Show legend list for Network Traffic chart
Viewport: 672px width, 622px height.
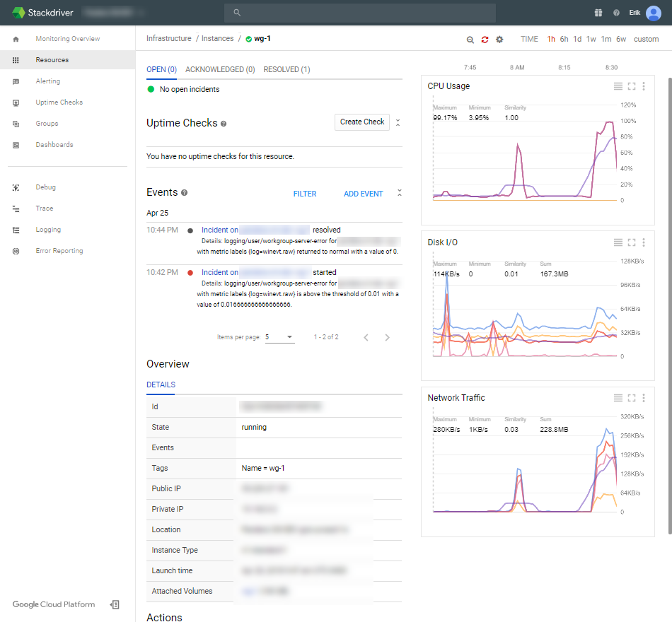pos(618,398)
